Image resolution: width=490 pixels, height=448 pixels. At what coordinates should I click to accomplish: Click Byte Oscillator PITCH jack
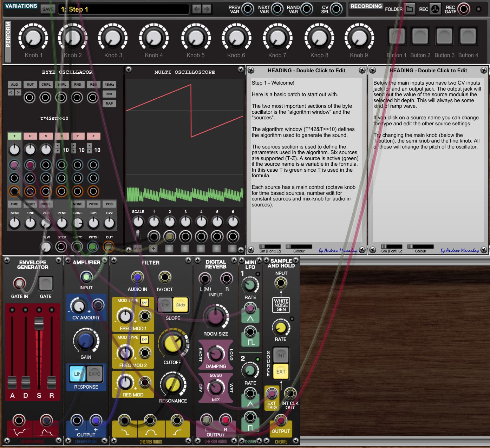click(x=93, y=247)
